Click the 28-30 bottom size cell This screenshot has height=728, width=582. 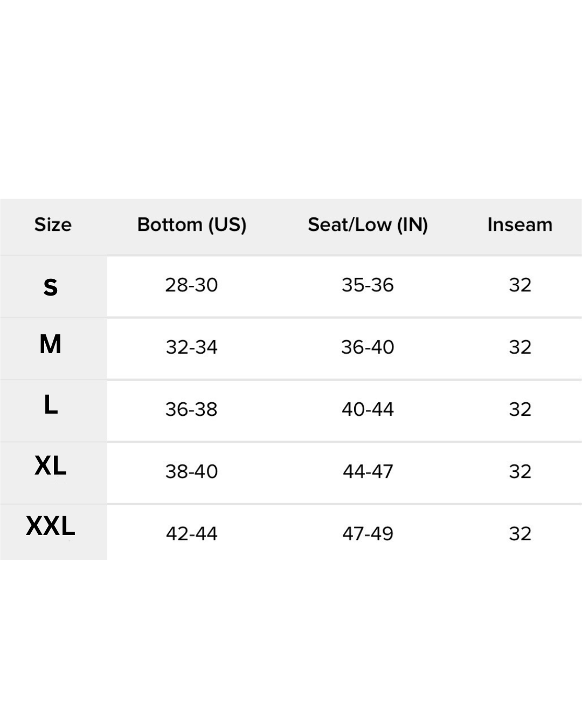pyautogui.click(x=191, y=285)
